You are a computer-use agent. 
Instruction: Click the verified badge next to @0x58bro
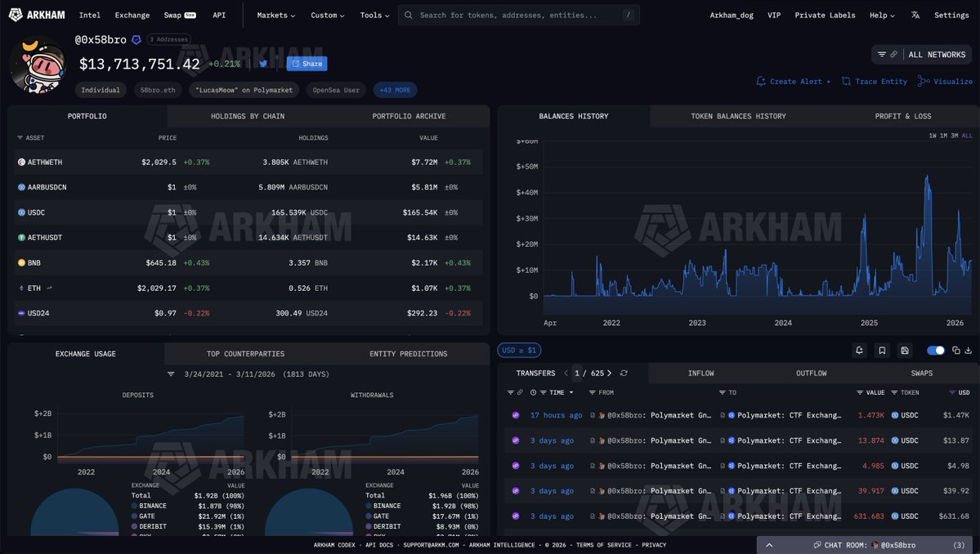(x=136, y=39)
